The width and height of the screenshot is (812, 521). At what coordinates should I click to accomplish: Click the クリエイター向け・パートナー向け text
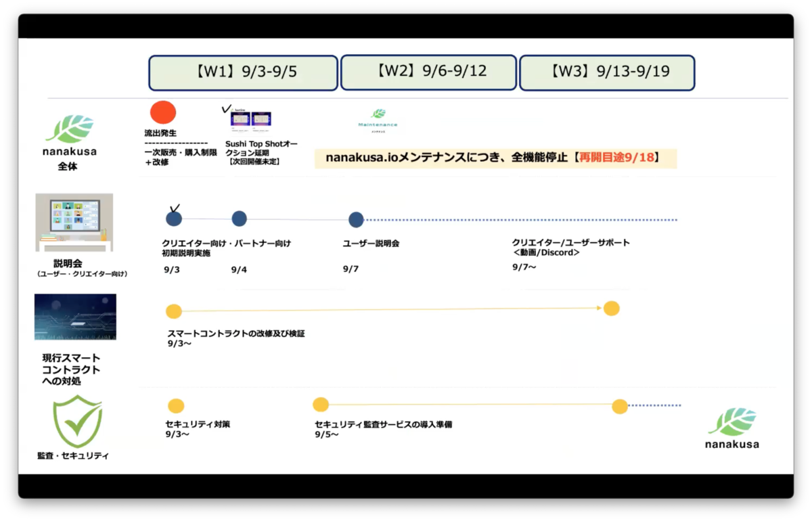coord(226,243)
